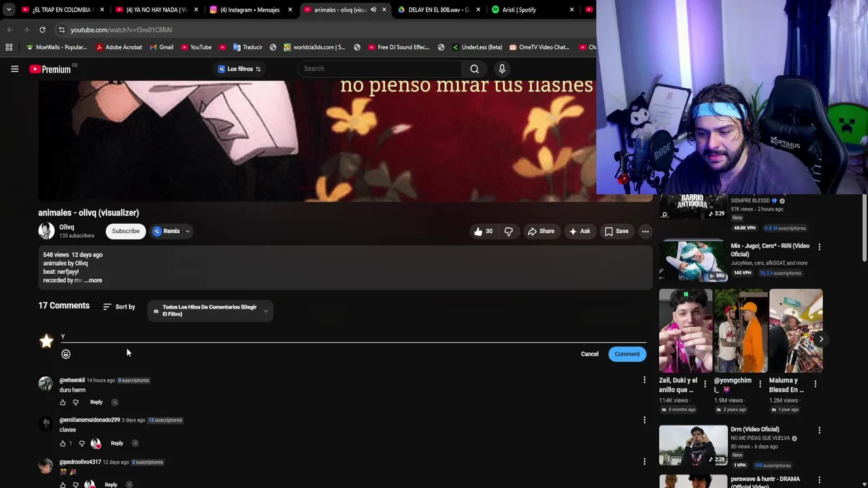Image resolution: width=868 pixels, height=488 pixels.
Task: Open the emoji picker for the comment
Action: coord(66,354)
